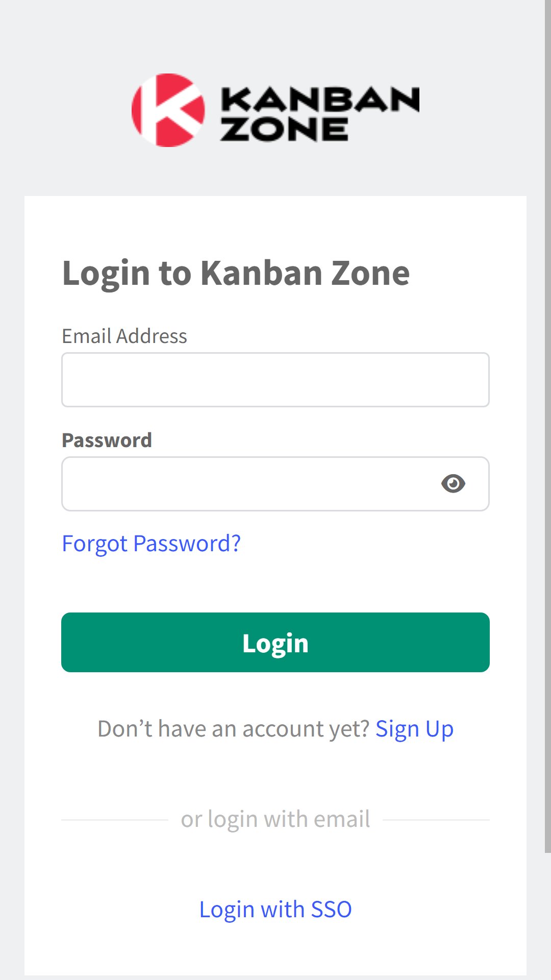Follow the Sign Up link
The width and height of the screenshot is (551, 980).
click(x=414, y=729)
